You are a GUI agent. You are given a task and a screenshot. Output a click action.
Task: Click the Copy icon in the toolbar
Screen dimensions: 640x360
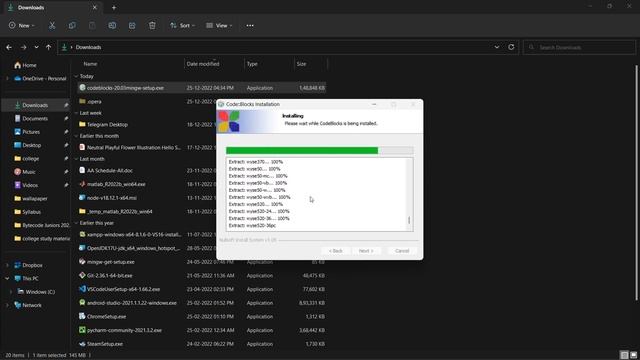point(72,25)
